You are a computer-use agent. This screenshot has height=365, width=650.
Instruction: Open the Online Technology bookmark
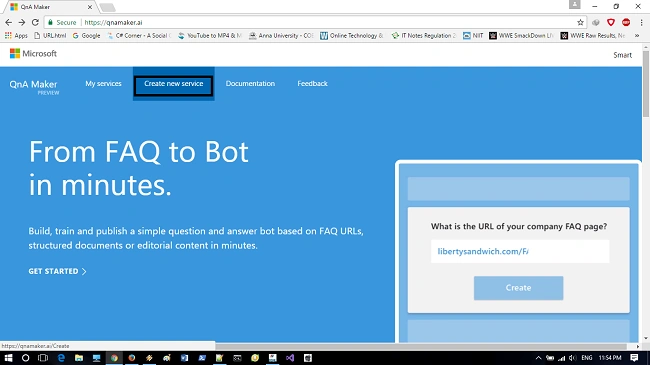click(352, 36)
